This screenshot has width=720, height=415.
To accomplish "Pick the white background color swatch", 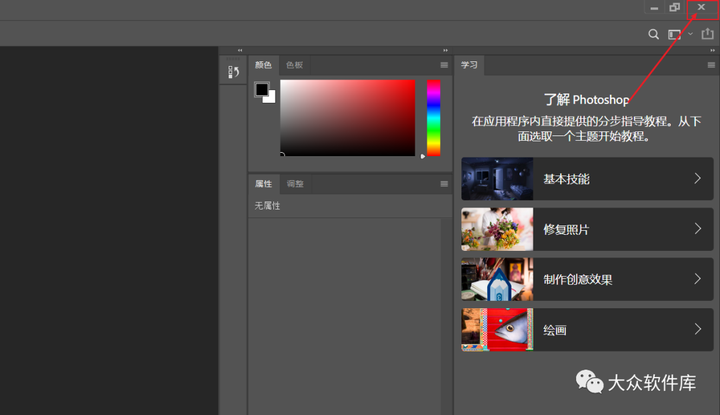I will (271, 99).
